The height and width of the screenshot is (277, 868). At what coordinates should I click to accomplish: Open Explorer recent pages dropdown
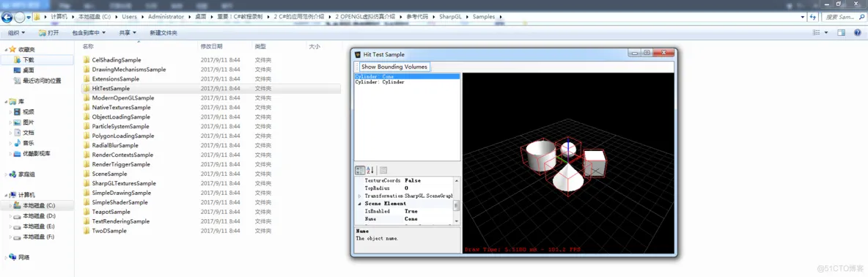29,17
